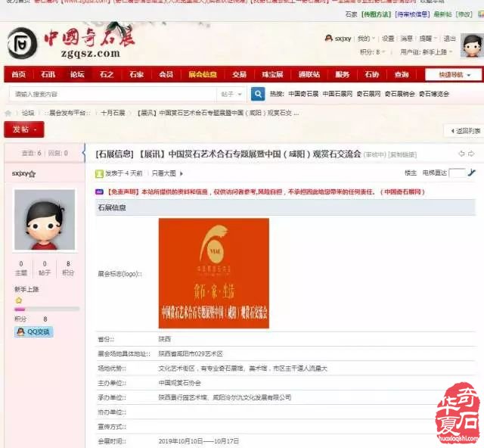Click hot search term 奇石展销会
Image resolution: width=484 pixels, height=448 pixels.
pyautogui.click(x=400, y=94)
